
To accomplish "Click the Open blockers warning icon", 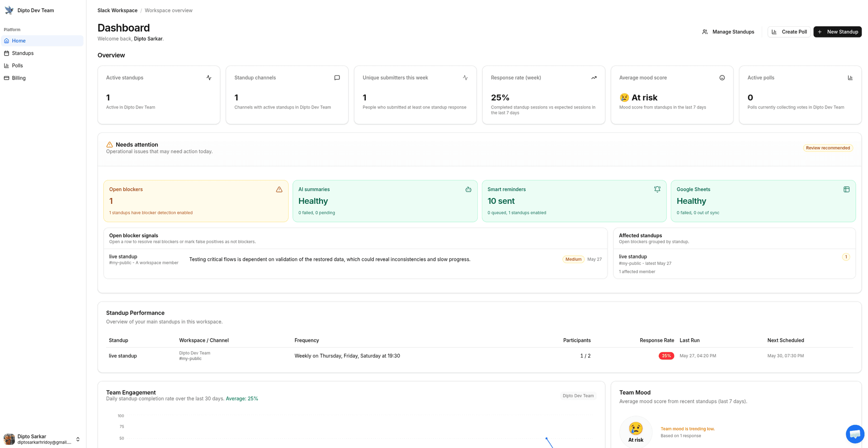I will 279,189.
